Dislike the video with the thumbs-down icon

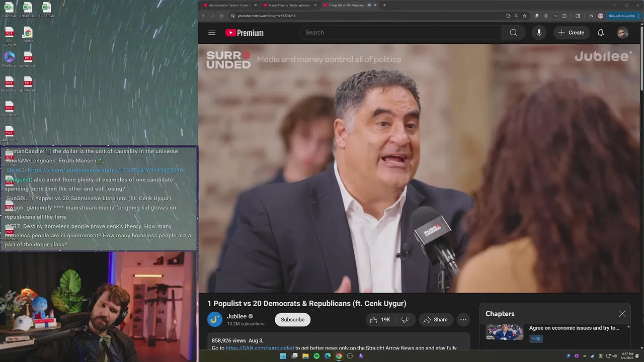pyautogui.click(x=405, y=320)
